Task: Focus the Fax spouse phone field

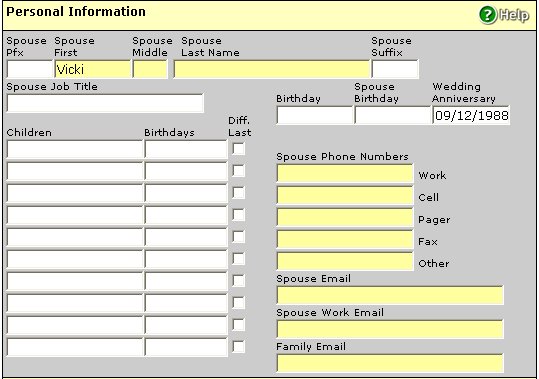Action: (345, 239)
